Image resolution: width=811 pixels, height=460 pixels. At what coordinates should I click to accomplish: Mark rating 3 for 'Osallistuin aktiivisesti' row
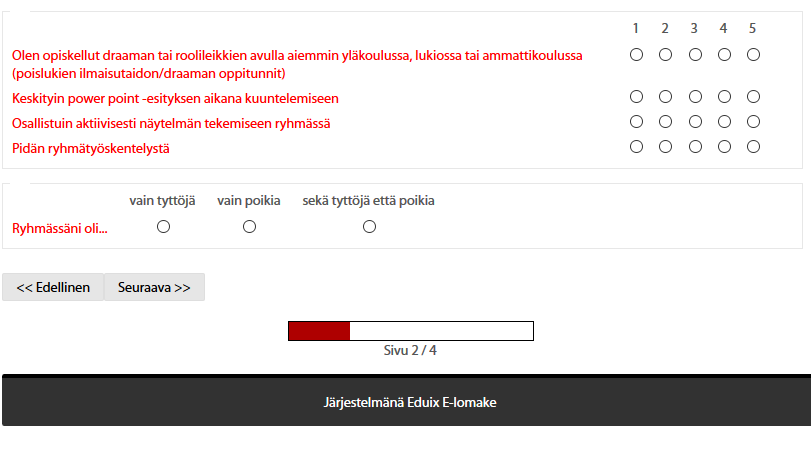tap(695, 122)
